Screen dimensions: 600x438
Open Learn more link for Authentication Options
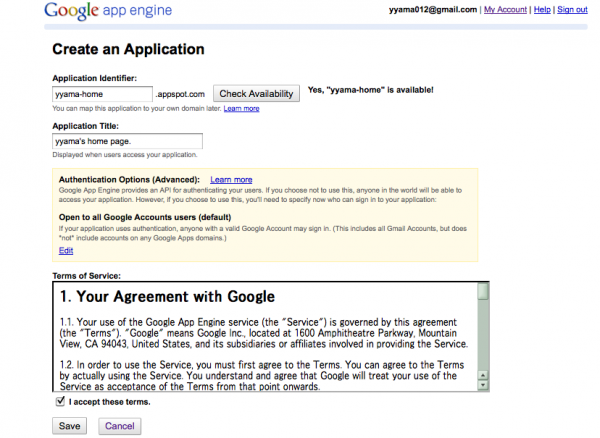(231, 180)
